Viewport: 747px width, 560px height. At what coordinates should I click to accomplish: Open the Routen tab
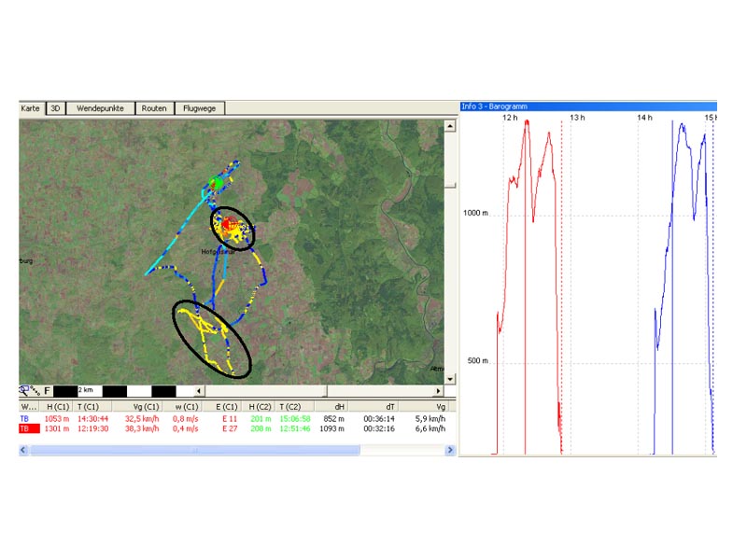point(154,108)
